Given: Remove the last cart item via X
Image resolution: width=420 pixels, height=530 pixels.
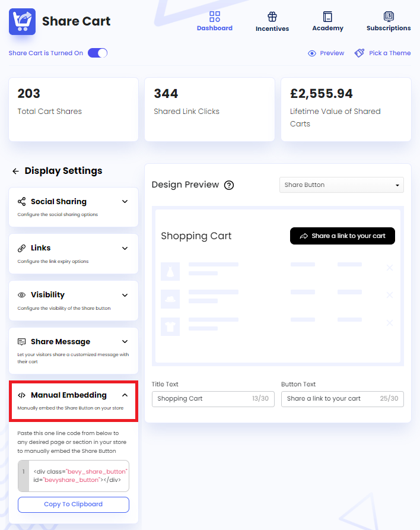Looking at the screenshot, I should pos(390,323).
